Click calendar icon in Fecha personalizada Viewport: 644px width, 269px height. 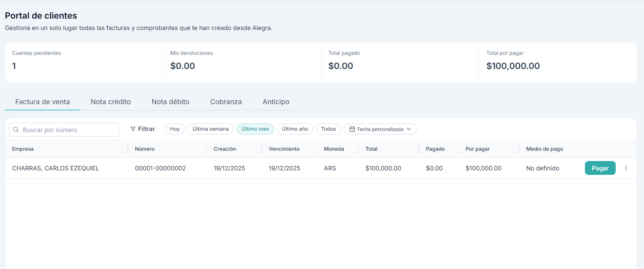point(352,129)
